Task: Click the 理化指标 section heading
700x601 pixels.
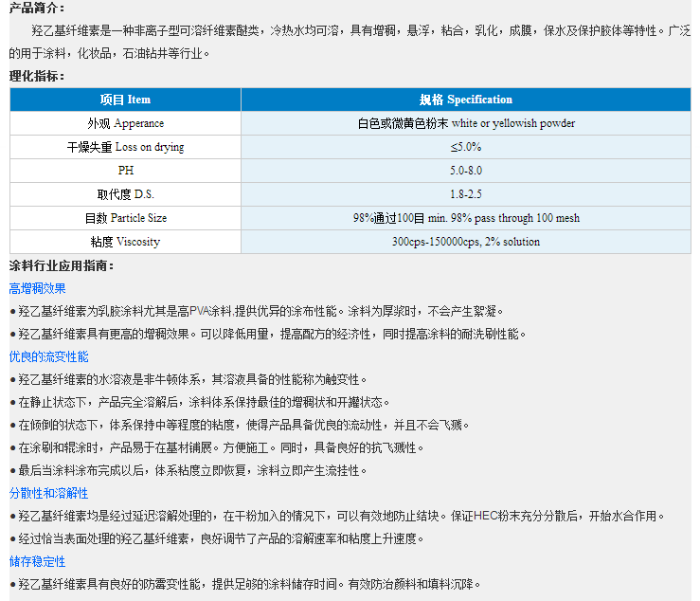Action: click(37, 76)
